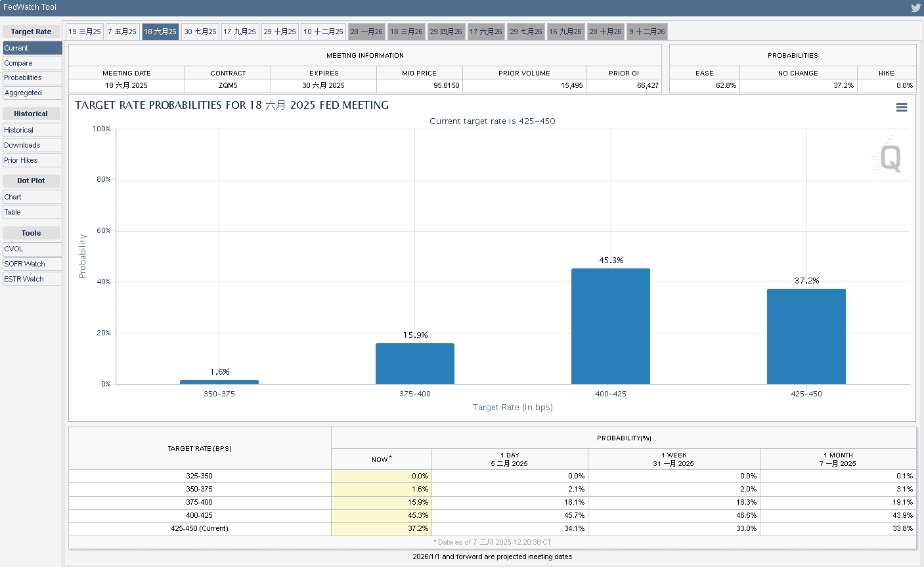Click the expires date 30 六月 2025

(324, 86)
